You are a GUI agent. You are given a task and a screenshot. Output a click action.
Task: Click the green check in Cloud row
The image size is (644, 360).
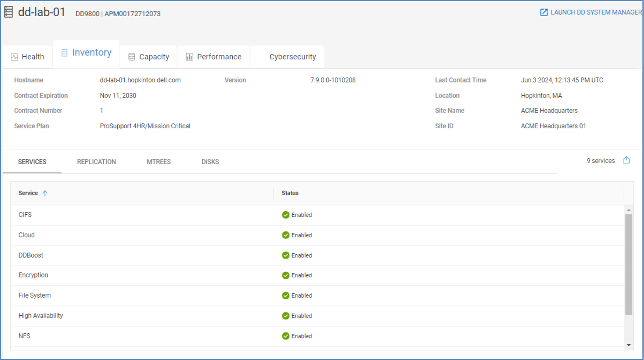286,235
